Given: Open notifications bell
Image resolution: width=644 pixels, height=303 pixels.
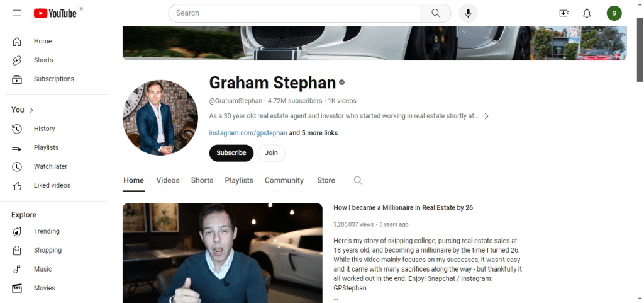Looking at the screenshot, I should pos(587,13).
